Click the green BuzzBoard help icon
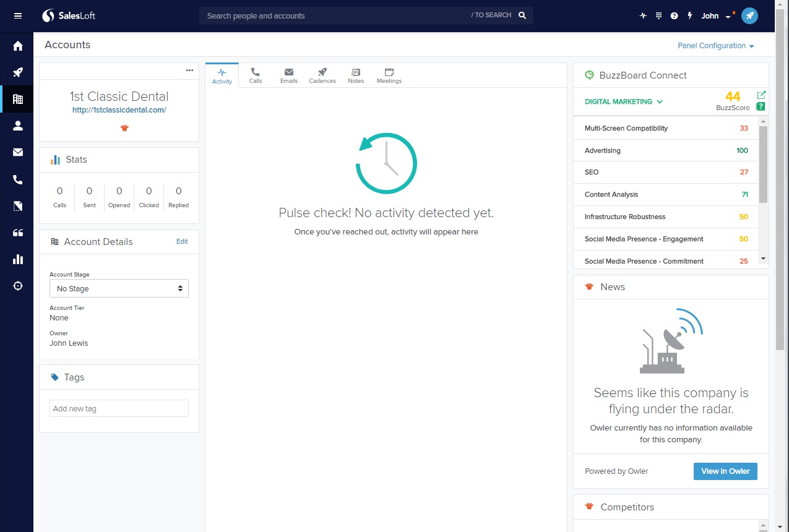Image resolution: width=789 pixels, height=532 pixels. (x=761, y=106)
